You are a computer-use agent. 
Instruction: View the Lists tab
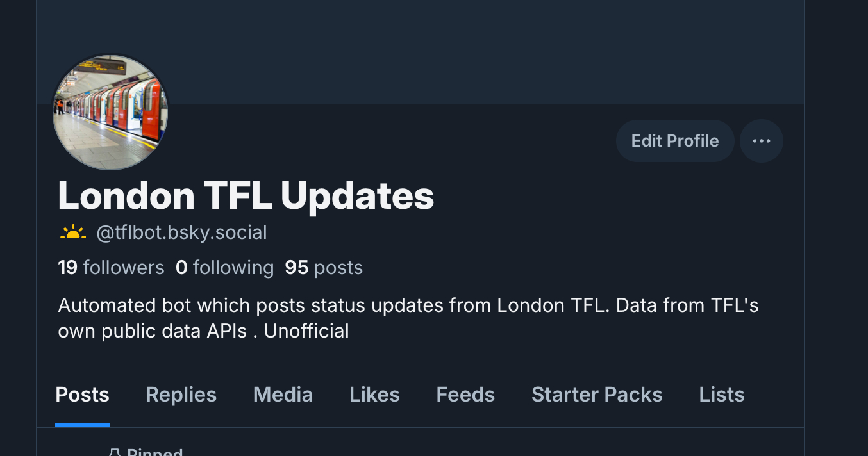click(x=722, y=395)
